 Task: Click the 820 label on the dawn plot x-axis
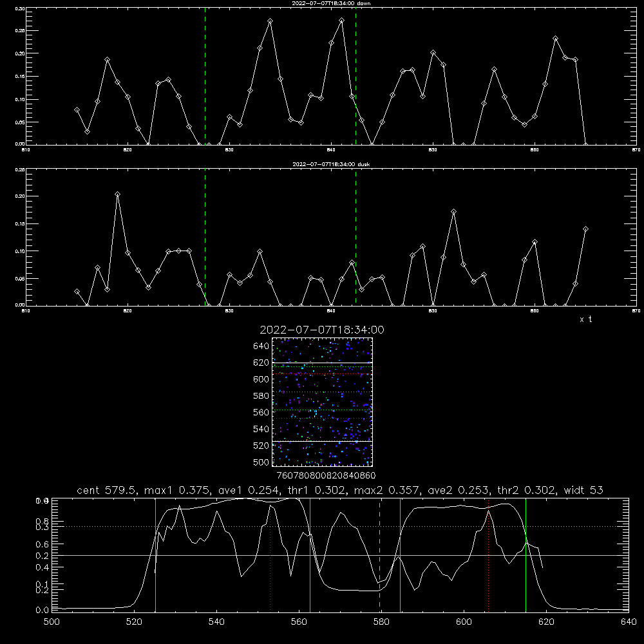(128, 150)
